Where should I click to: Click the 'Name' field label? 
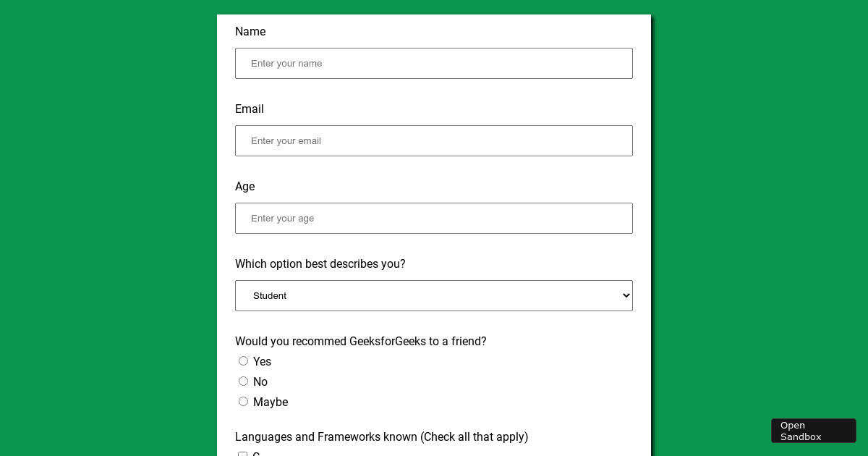[250, 32]
